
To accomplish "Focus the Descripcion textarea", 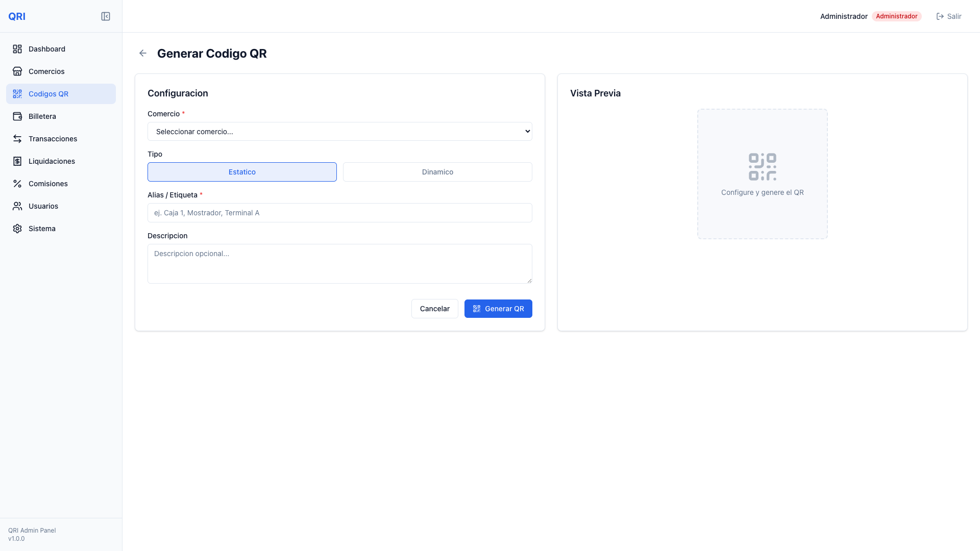I will pyautogui.click(x=340, y=264).
